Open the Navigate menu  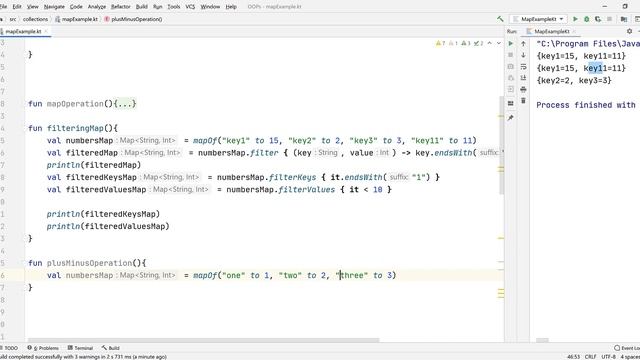tap(54, 7)
